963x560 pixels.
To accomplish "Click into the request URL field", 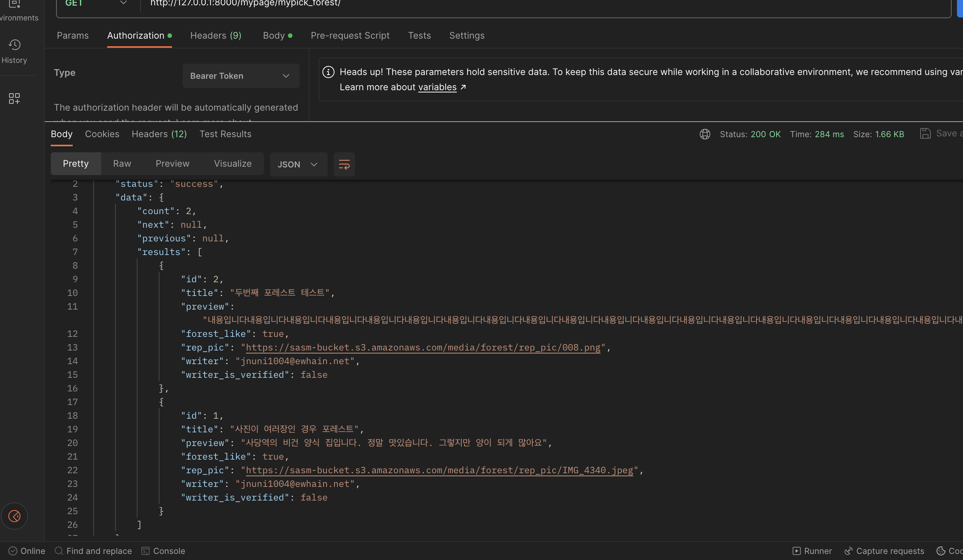I will 545,4.
